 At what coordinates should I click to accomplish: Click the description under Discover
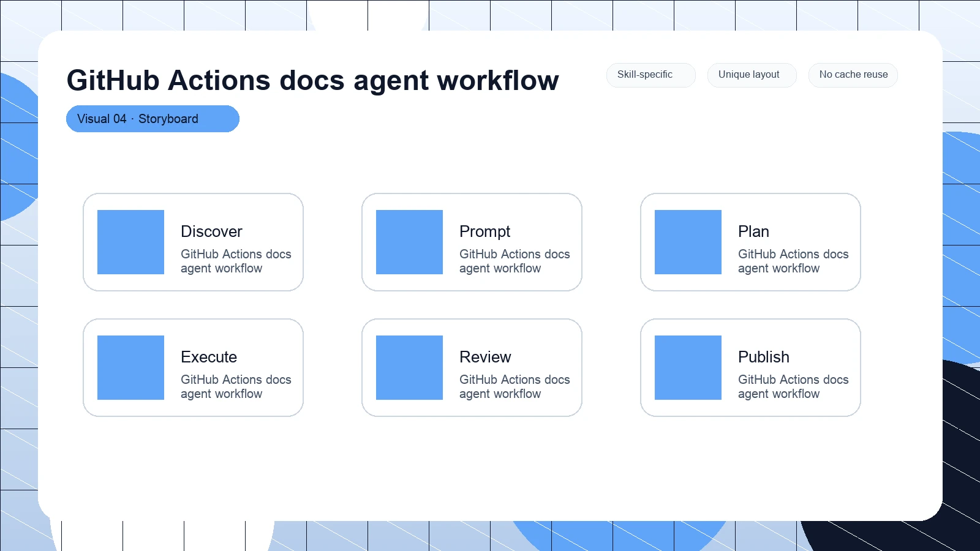click(236, 261)
